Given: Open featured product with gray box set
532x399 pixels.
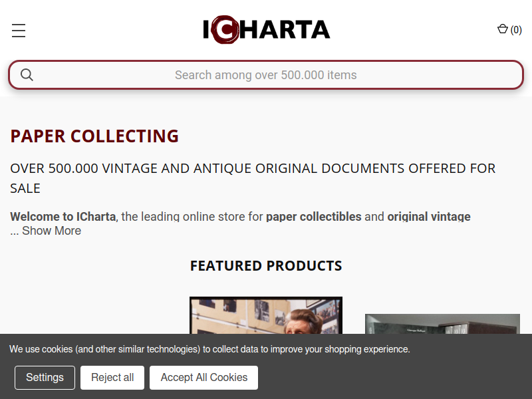Looking at the screenshot, I should coord(442,324).
